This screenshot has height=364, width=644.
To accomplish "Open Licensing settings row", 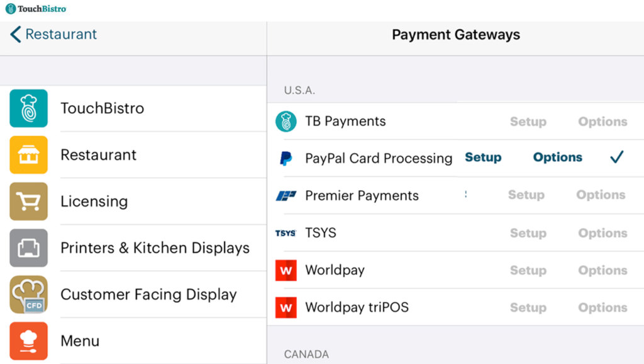I will [133, 201].
